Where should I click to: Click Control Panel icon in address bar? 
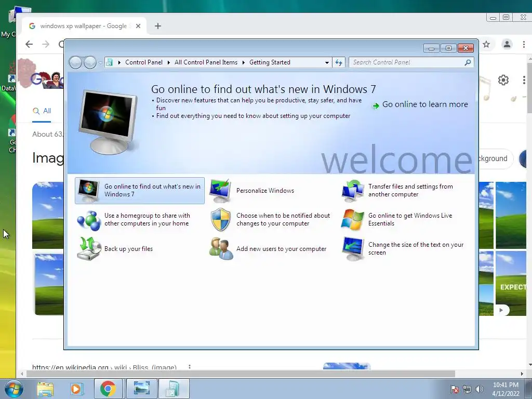(109, 62)
